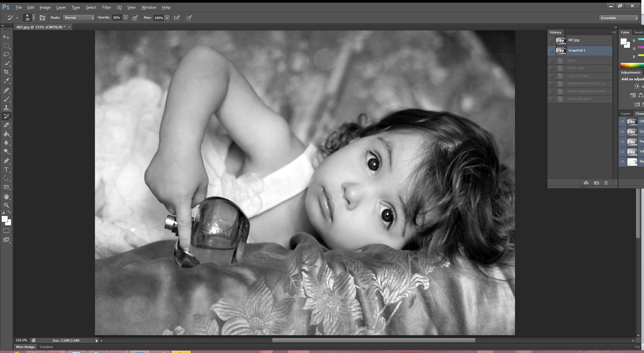Hide the Yellow channel eye icon

622,152
